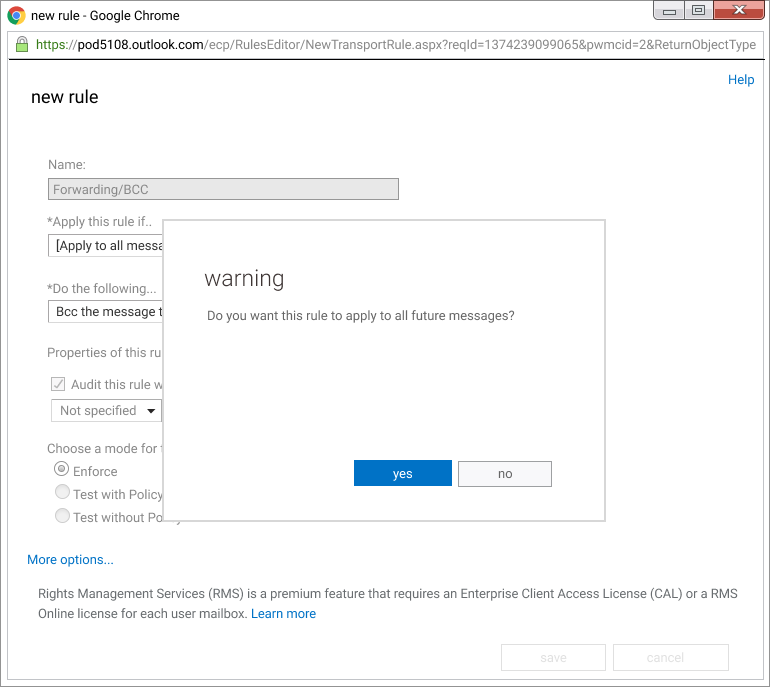Toggle the 'Audit this rule' checkbox
770x687 pixels.
click(58, 384)
